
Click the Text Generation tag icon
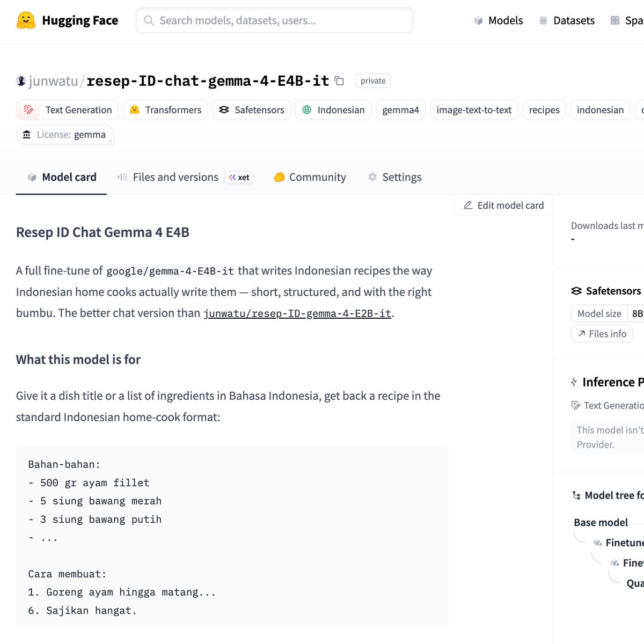29,109
